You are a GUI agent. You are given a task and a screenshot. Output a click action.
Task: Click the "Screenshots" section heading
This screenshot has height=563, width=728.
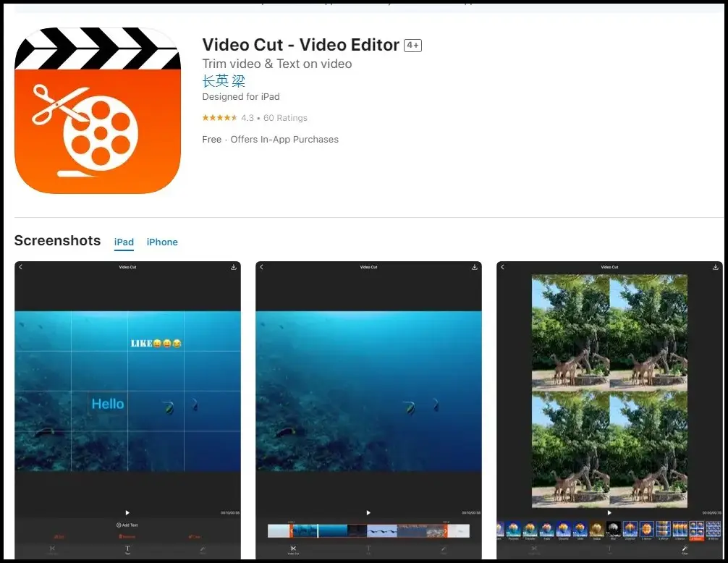[x=58, y=241]
